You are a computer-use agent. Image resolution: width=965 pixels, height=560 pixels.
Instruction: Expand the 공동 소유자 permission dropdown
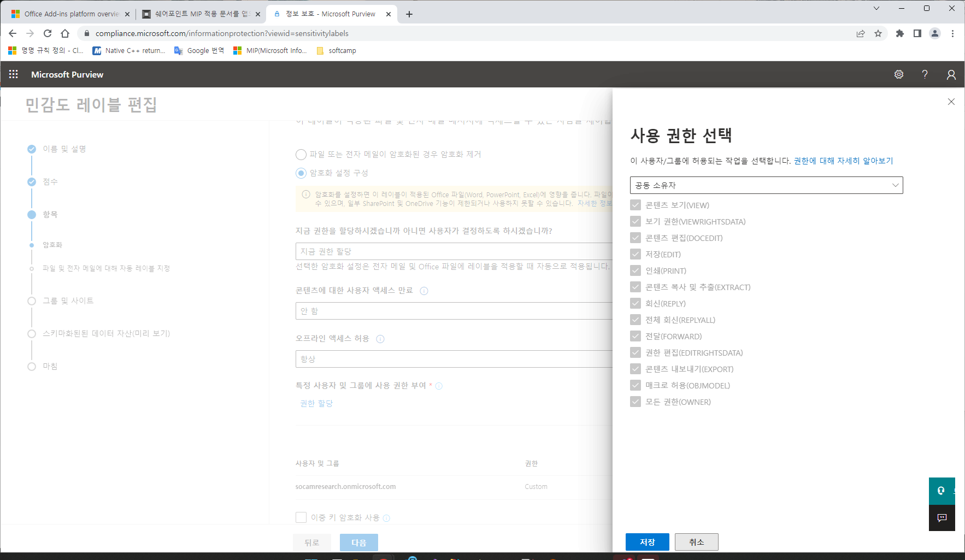pos(766,185)
